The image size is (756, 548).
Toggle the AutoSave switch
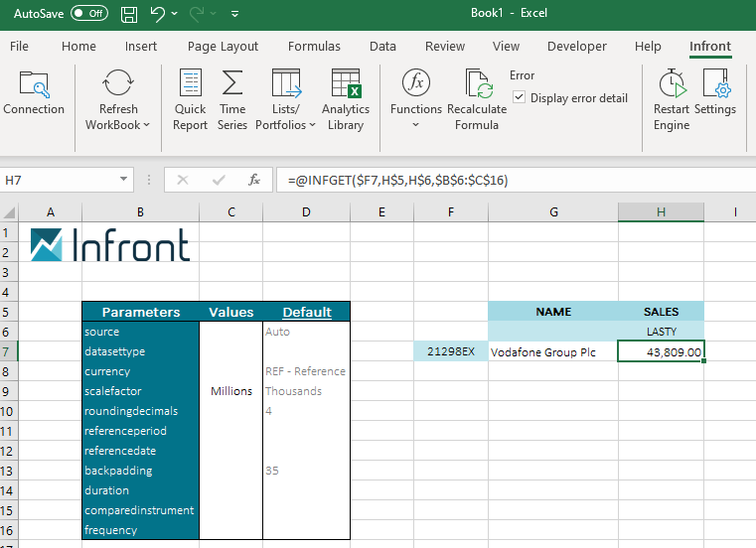pyautogui.click(x=89, y=14)
